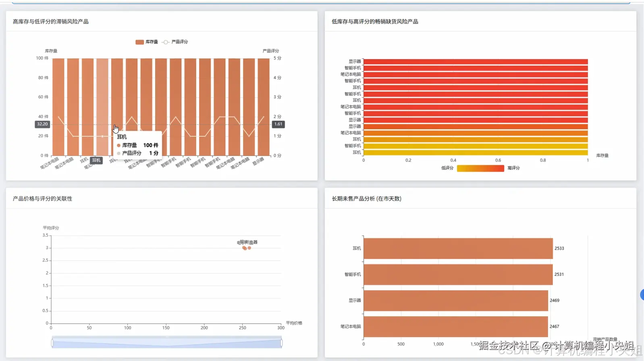Click the value label 2467
Viewport: 644px width, 361px height.
coord(555,327)
